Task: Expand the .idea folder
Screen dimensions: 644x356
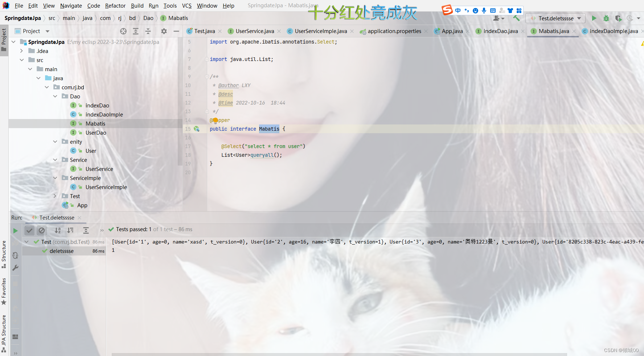Action: [x=22, y=51]
